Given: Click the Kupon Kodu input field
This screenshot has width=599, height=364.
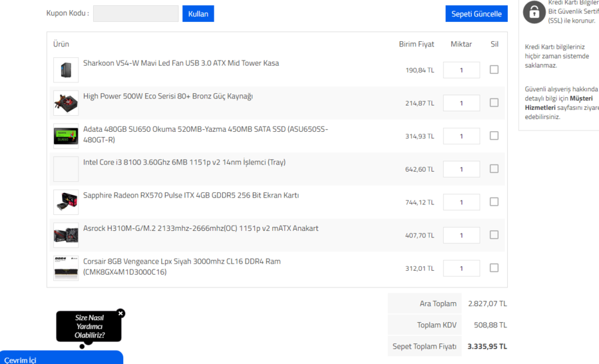Looking at the screenshot, I should tap(136, 14).
